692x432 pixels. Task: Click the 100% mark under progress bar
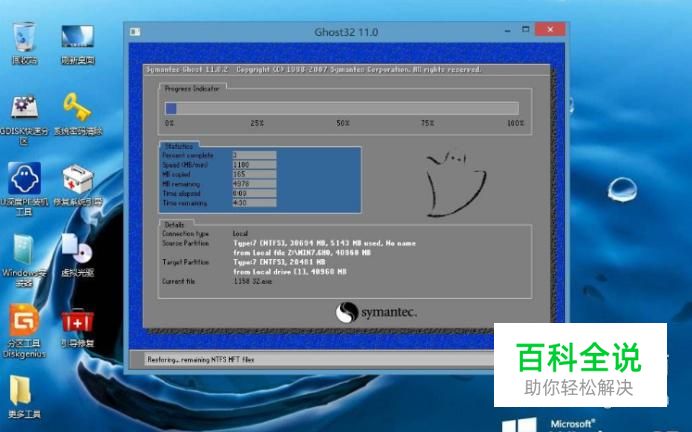[x=515, y=123]
